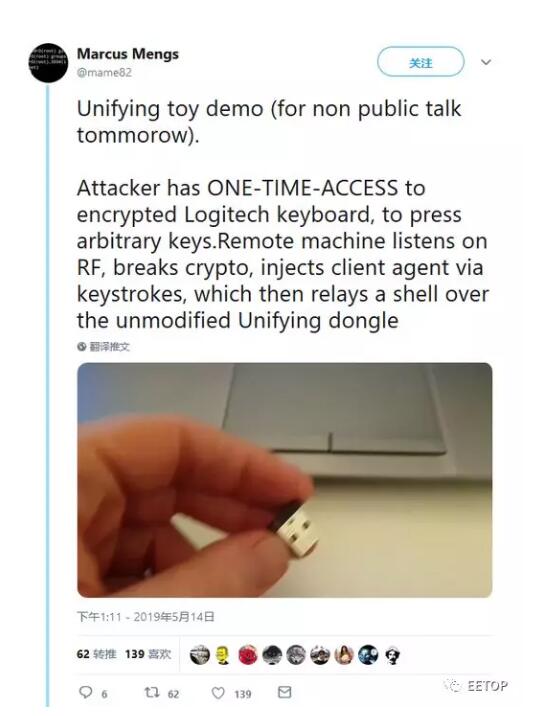Click the envelope direct message icon
Viewport: 543px width, 716px height.
coord(285,692)
